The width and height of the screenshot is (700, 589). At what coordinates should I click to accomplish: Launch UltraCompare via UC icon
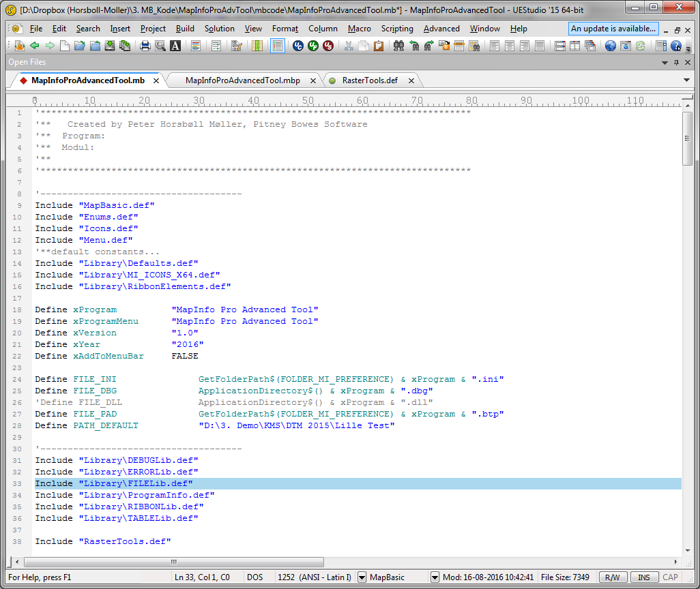297,46
